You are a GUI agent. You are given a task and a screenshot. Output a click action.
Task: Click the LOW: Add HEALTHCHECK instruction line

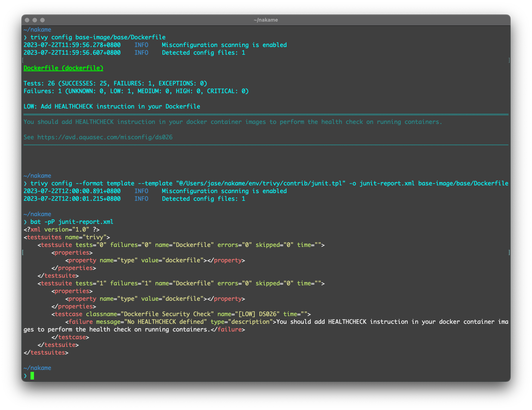tap(112, 107)
